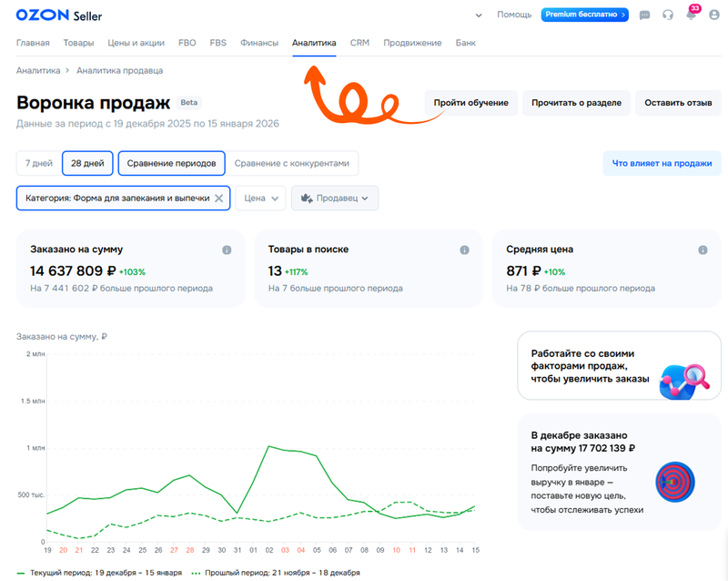Open the Цена filter dropdown
This screenshot has width=728, height=581.
pos(261,198)
